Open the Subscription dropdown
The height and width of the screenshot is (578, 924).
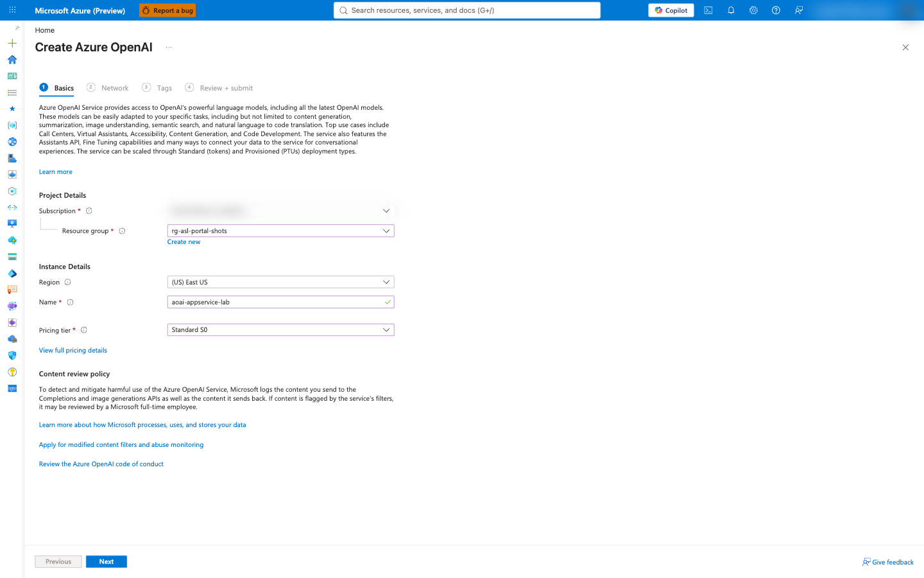pos(280,211)
